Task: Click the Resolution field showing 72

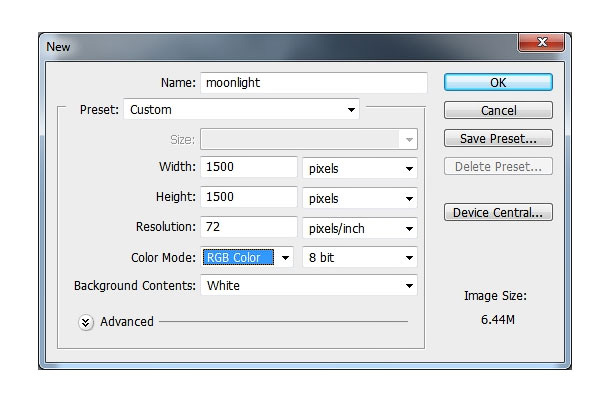Action: [x=249, y=226]
